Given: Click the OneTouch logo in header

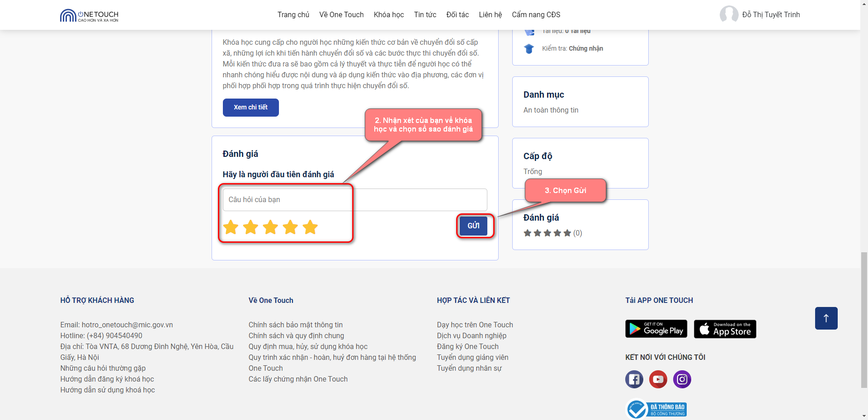Looking at the screenshot, I should 89,15.
